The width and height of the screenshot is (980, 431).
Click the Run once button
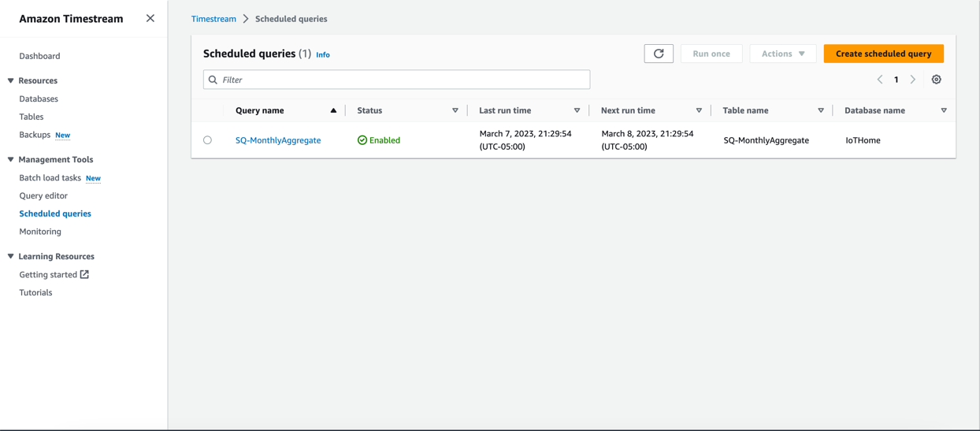711,54
